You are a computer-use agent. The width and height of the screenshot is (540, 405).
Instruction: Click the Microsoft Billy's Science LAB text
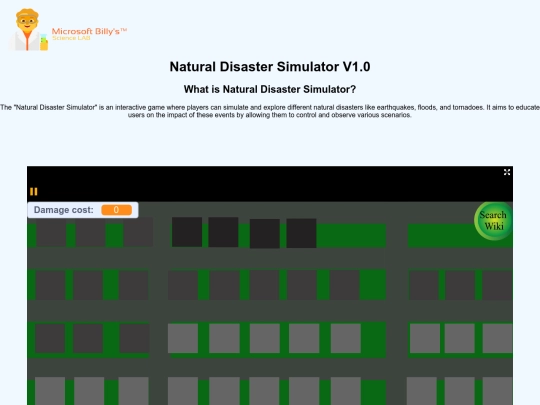click(x=89, y=34)
